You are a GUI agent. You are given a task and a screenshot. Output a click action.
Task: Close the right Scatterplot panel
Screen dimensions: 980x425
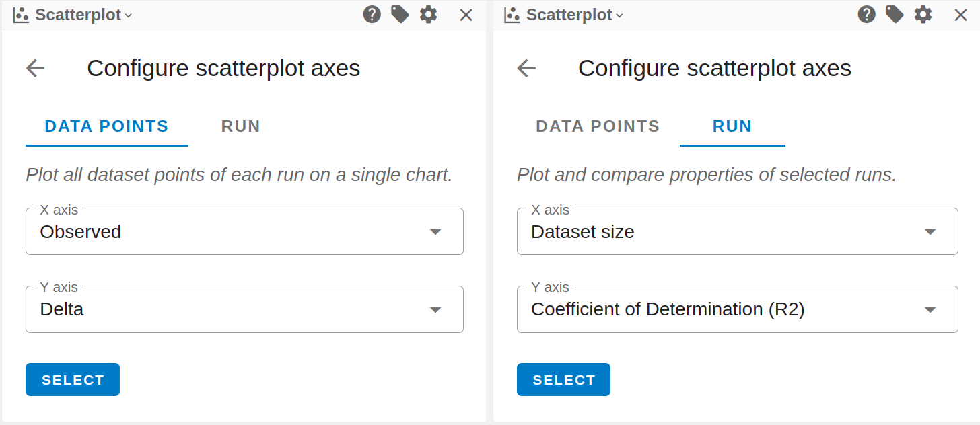[960, 15]
